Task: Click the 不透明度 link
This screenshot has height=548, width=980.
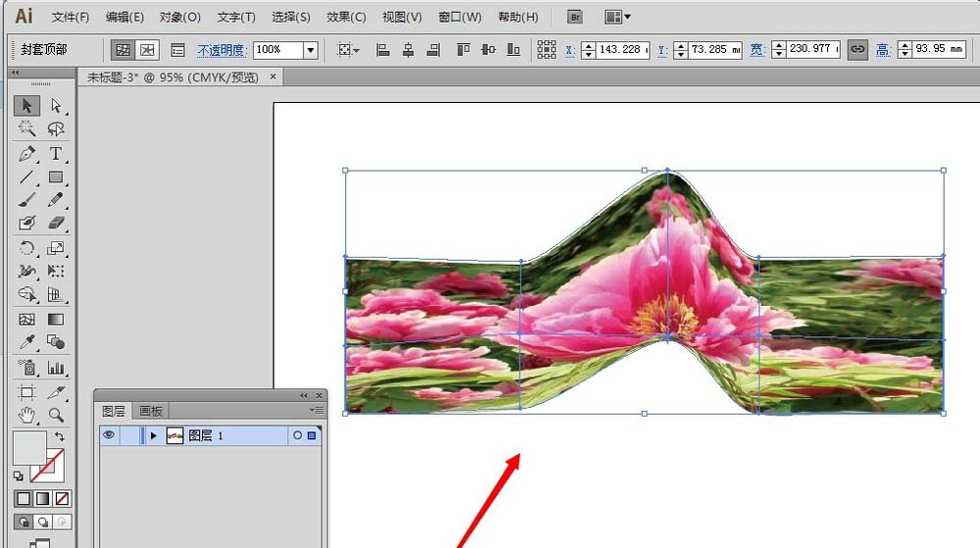Action: pos(221,50)
